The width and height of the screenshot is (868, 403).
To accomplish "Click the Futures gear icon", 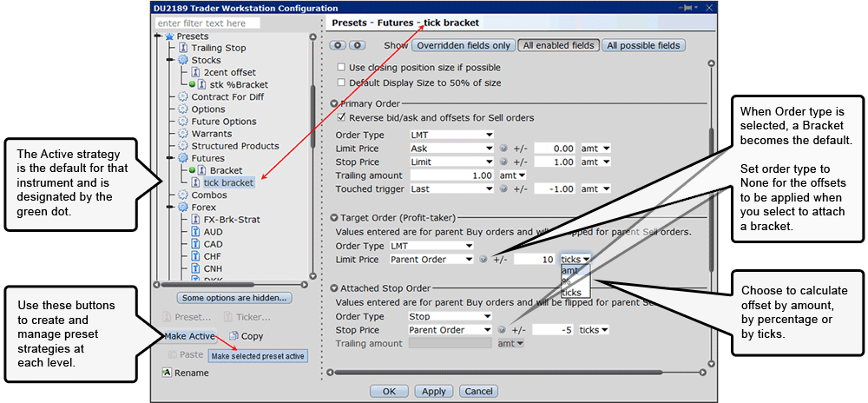I will tap(182, 158).
